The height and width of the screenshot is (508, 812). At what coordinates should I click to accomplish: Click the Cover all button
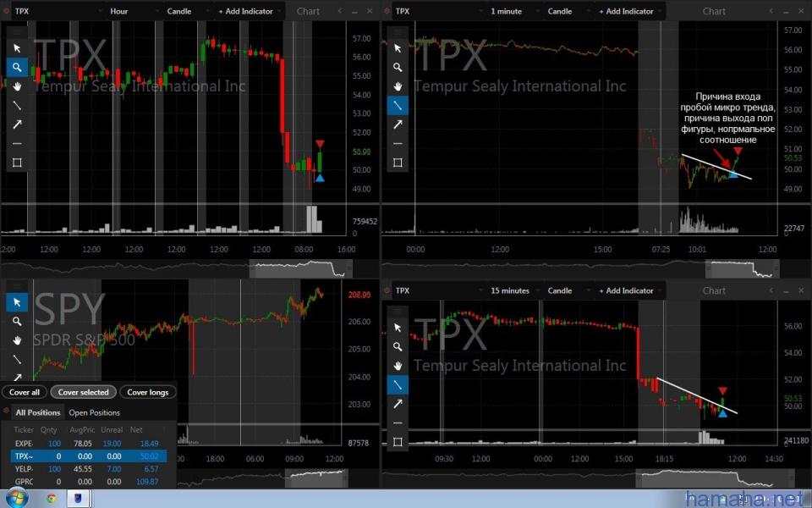pyautogui.click(x=25, y=392)
